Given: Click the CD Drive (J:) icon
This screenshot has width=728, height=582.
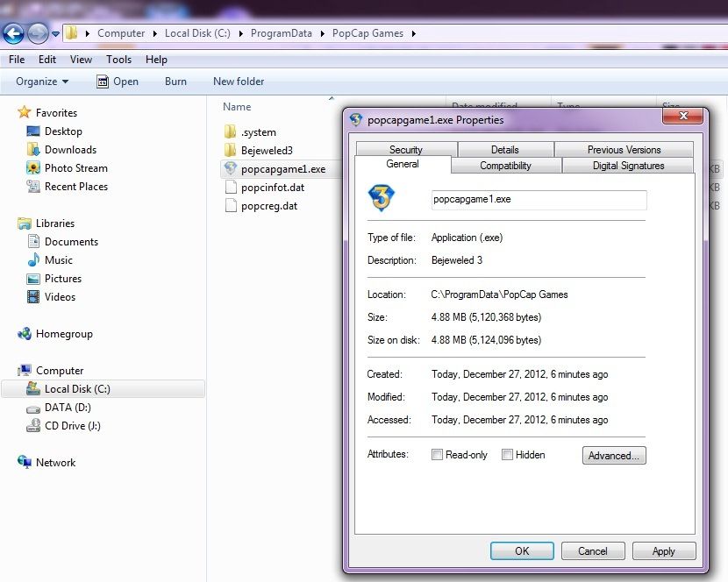Looking at the screenshot, I should tap(33, 426).
